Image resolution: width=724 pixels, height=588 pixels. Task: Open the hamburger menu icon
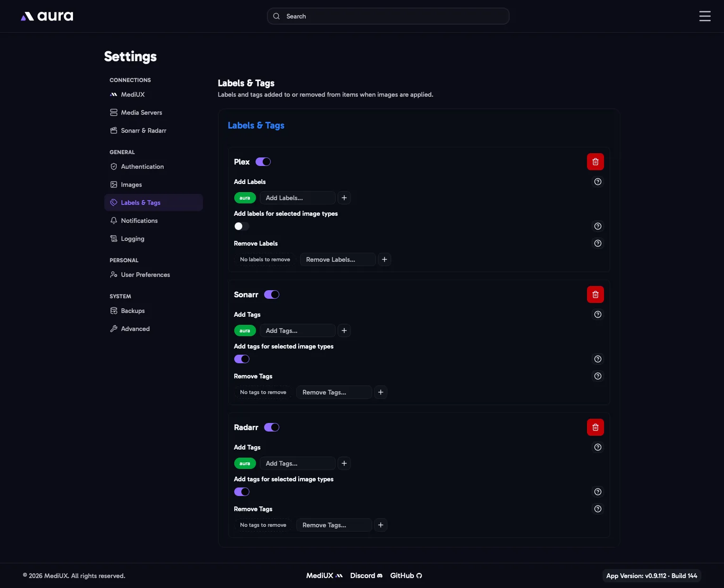705,16
